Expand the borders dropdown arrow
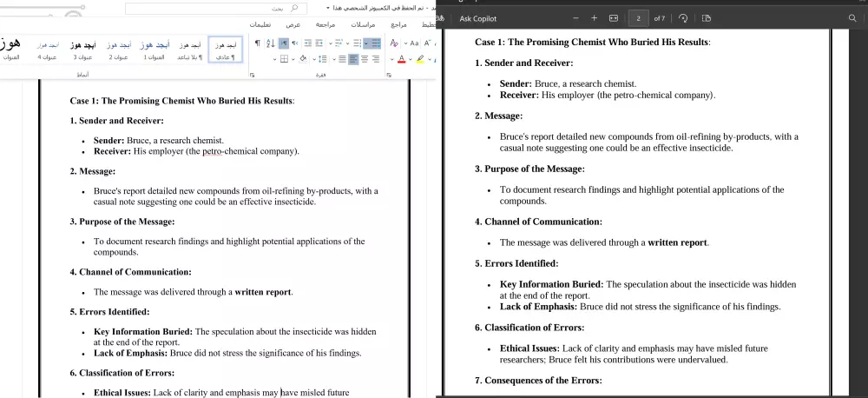The image size is (868, 398). point(274,59)
